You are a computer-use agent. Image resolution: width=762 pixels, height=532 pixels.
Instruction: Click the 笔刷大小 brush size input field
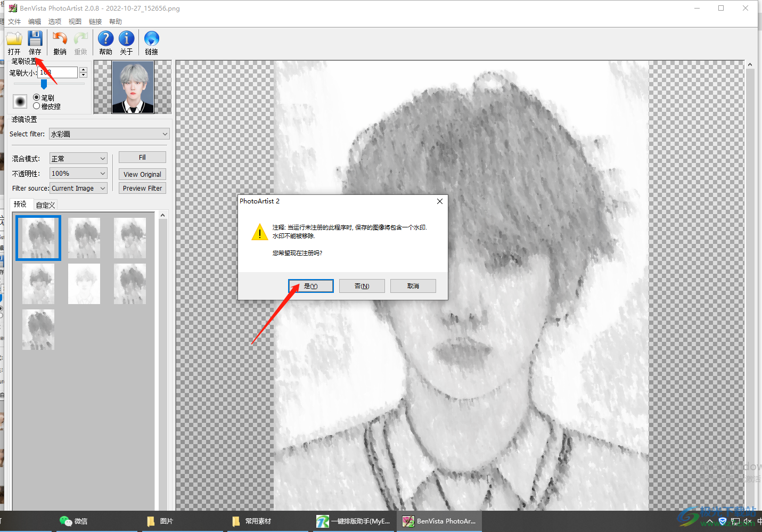point(58,72)
